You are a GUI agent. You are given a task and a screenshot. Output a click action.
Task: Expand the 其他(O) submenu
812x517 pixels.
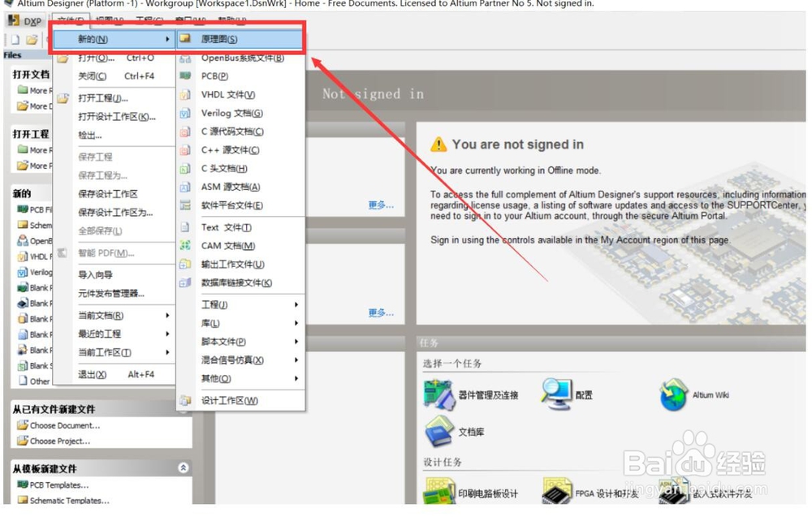pos(240,378)
